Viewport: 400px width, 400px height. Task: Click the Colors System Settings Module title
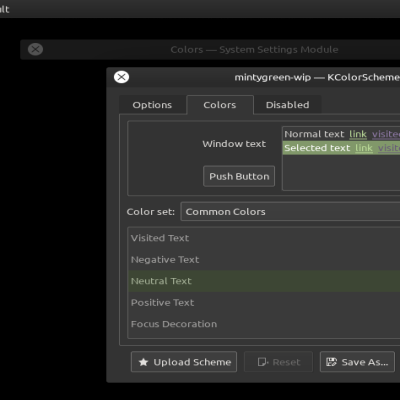point(254,50)
